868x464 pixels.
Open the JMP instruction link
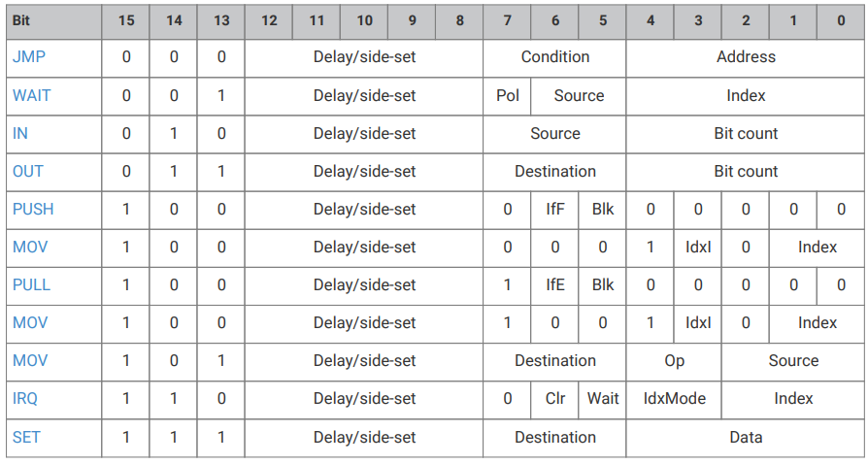coord(29,57)
